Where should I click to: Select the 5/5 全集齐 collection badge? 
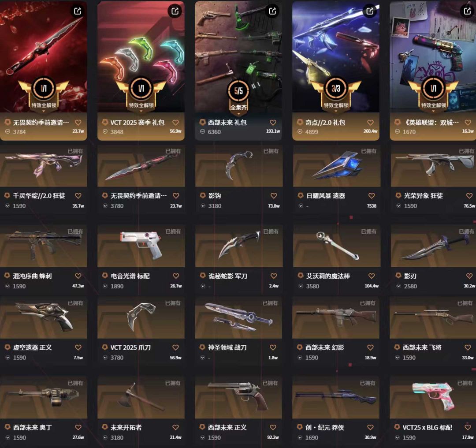pyautogui.click(x=238, y=95)
